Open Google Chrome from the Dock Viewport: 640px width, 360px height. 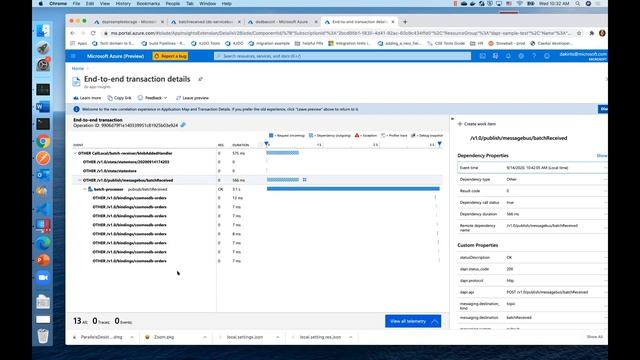coord(43,141)
